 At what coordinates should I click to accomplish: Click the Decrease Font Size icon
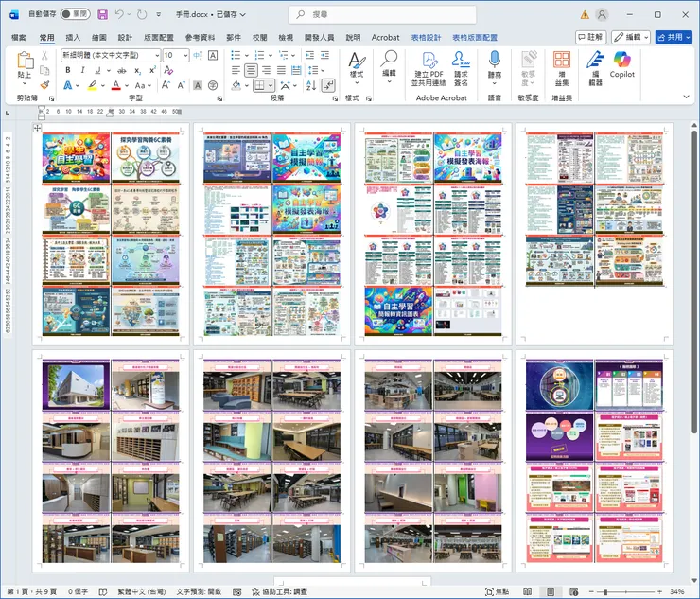(182, 85)
